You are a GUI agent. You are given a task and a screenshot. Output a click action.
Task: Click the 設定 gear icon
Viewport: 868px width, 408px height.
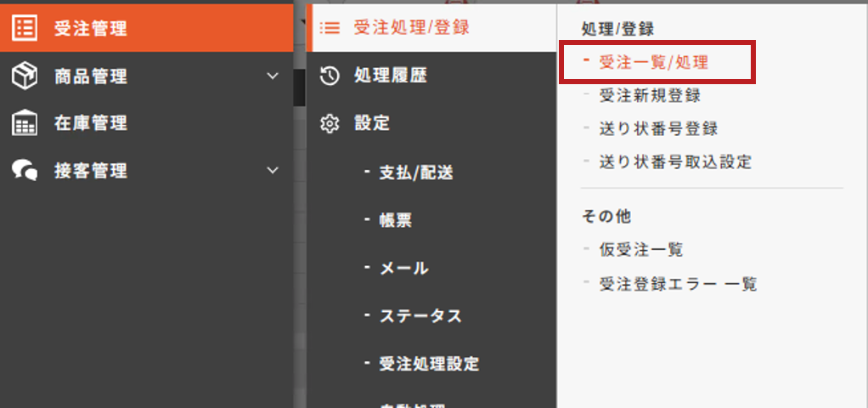coord(330,123)
